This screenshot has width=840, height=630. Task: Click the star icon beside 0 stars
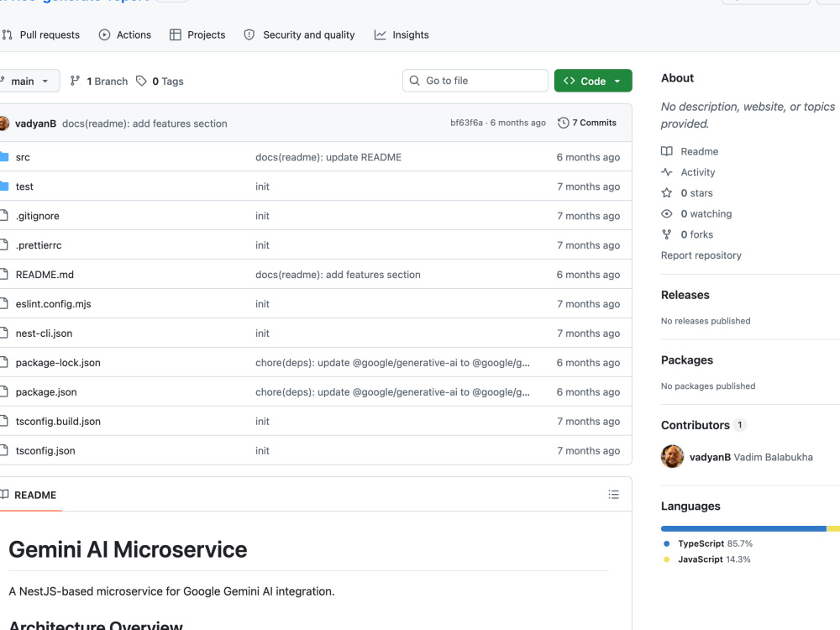click(666, 193)
